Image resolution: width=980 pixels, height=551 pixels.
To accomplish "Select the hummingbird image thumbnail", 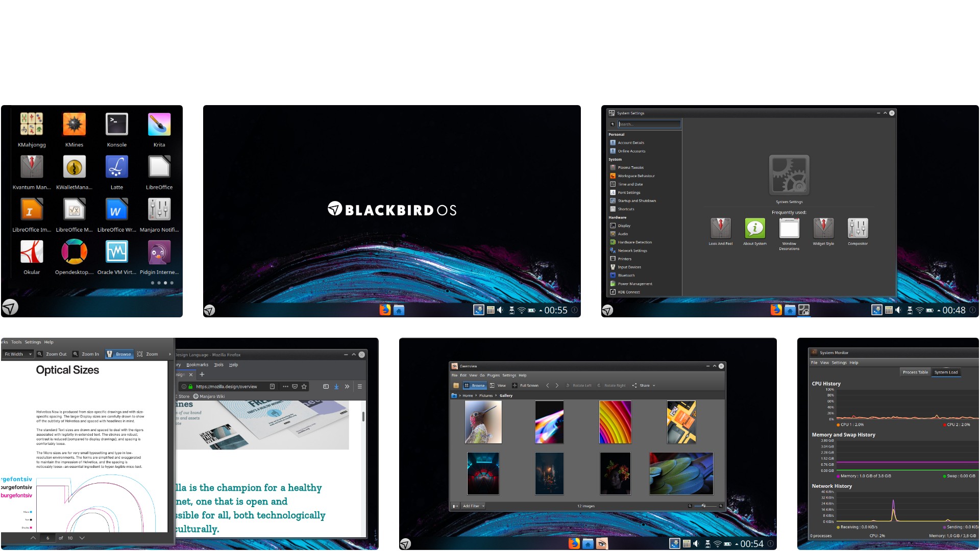I will point(483,422).
